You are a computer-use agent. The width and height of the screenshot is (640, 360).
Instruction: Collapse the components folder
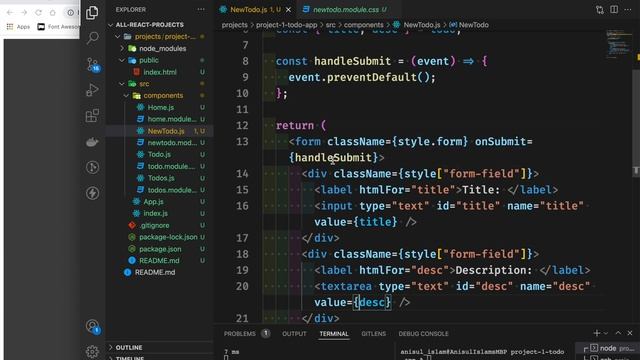tap(159, 96)
